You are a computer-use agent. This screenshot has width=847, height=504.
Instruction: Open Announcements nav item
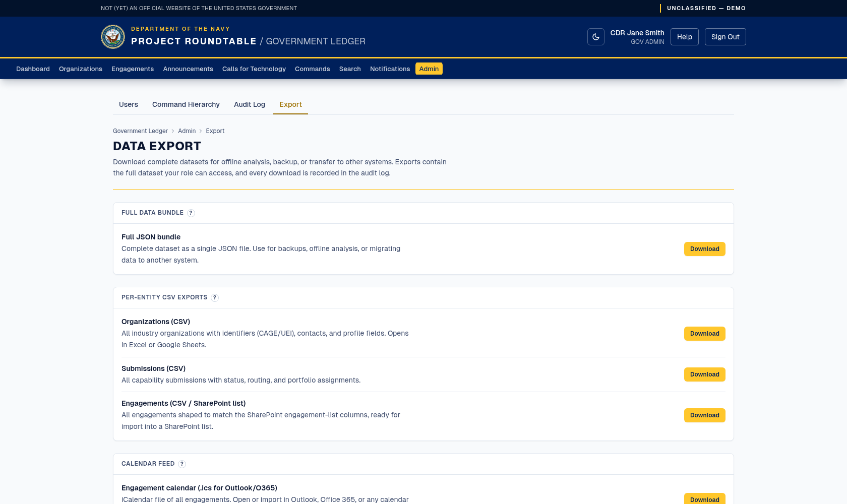pyautogui.click(x=188, y=69)
